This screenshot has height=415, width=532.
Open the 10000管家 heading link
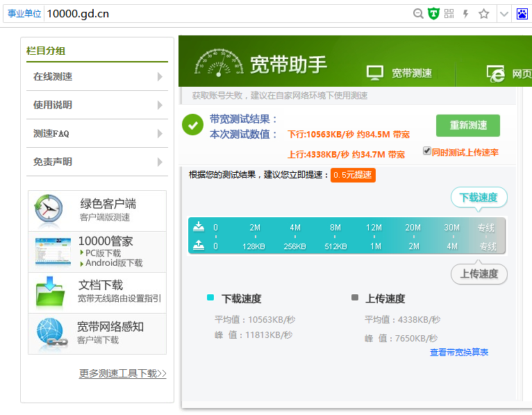click(106, 241)
